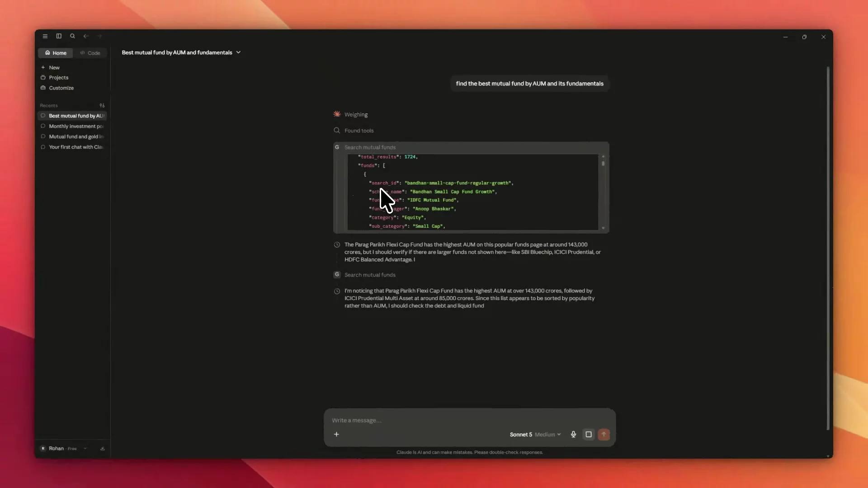868x488 pixels.
Task: Focus the 'Write a message...' input
Action: (470, 420)
